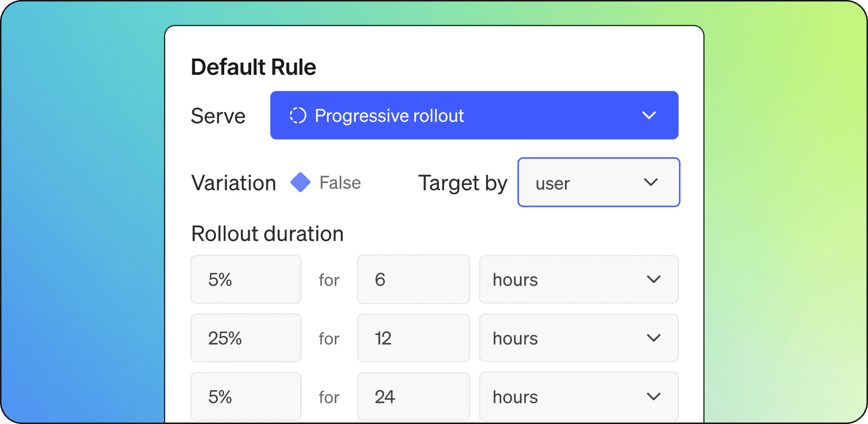The image size is (868, 424).
Task: Click the blue diamond variation icon
Action: [300, 182]
